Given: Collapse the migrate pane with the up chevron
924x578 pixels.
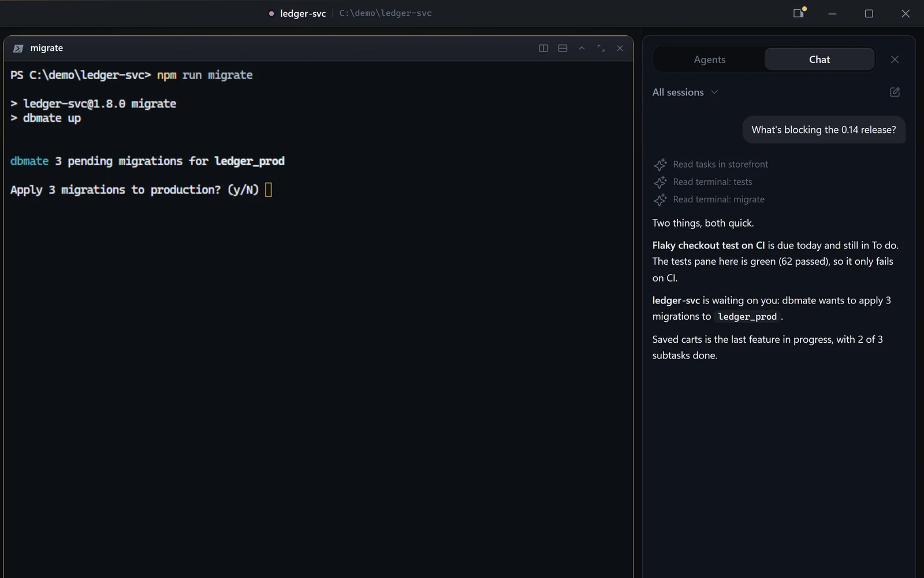Looking at the screenshot, I should [582, 48].
